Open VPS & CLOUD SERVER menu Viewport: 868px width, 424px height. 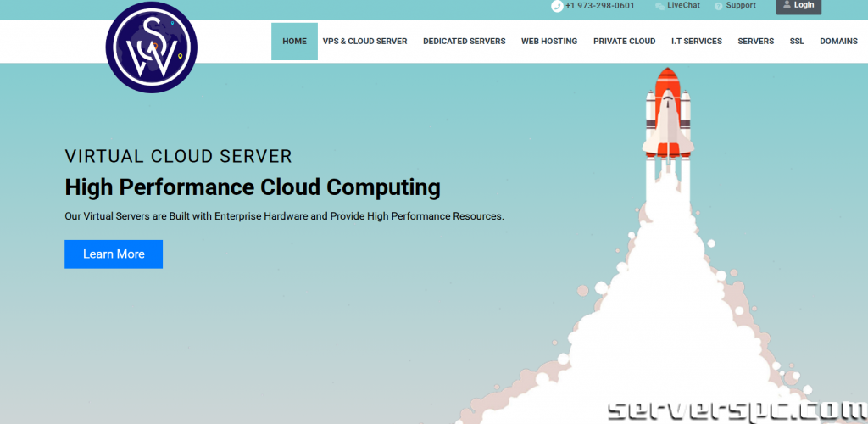364,41
